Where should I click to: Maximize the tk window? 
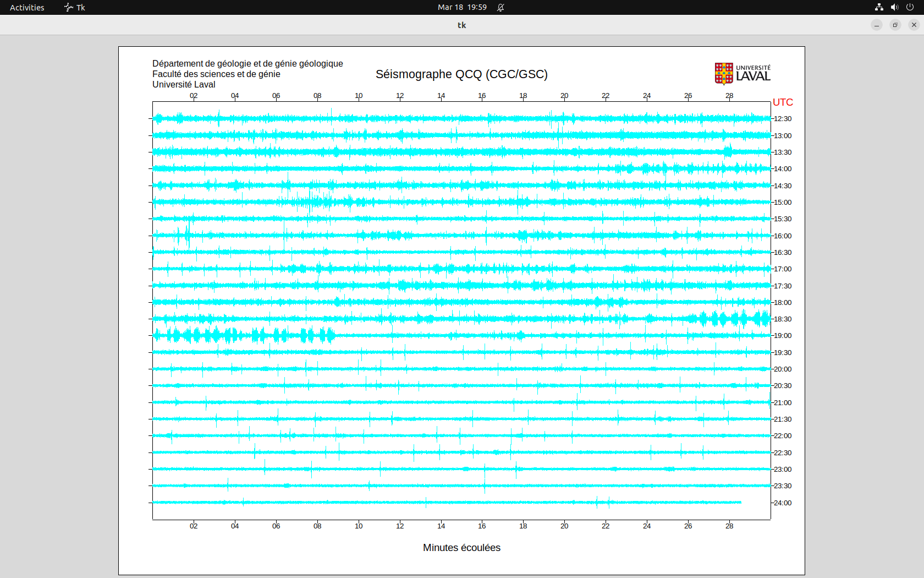tap(895, 25)
